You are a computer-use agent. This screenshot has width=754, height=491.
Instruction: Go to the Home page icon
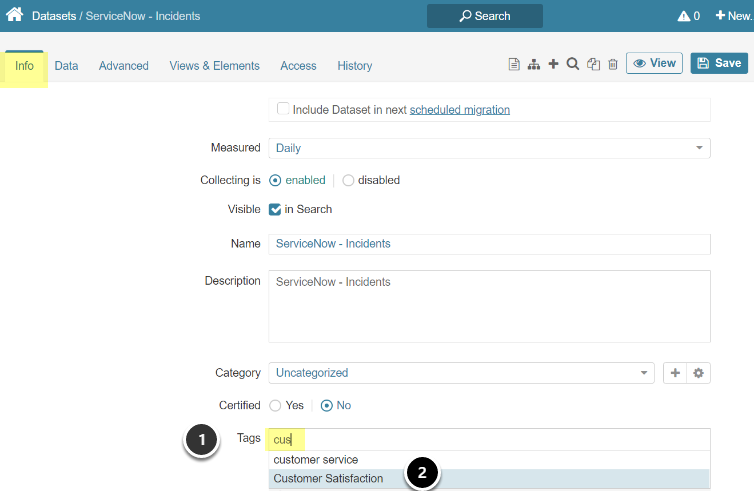[15, 14]
